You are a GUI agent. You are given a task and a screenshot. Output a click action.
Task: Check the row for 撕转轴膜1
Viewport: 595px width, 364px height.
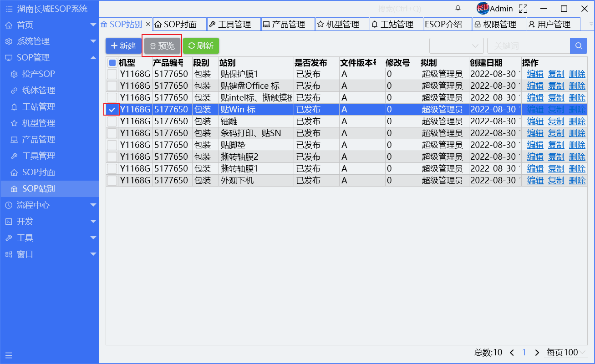tap(112, 169)
